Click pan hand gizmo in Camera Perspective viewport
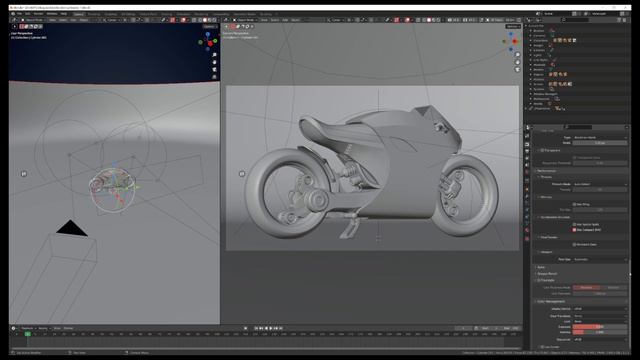This screenshot has height=360, width=640. [x=518, y=62]
